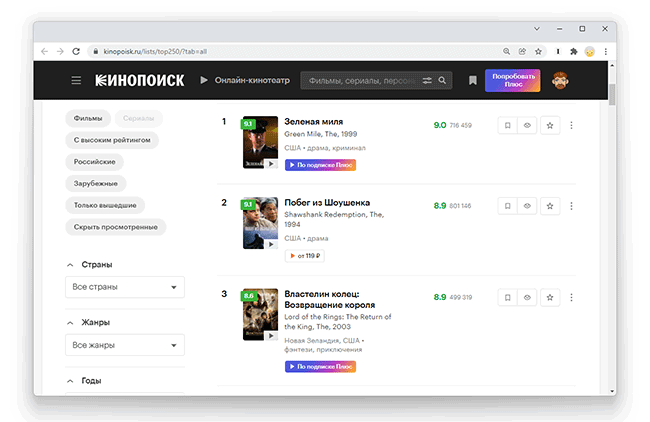Mark Побег из Шоушенка as watched

click(x=527, y=206)
